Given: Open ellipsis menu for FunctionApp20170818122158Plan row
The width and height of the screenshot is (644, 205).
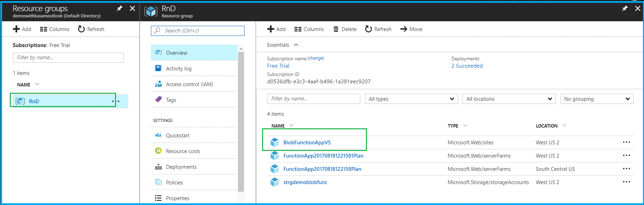Looking at the screenshot, I should [x=627, y=169].
